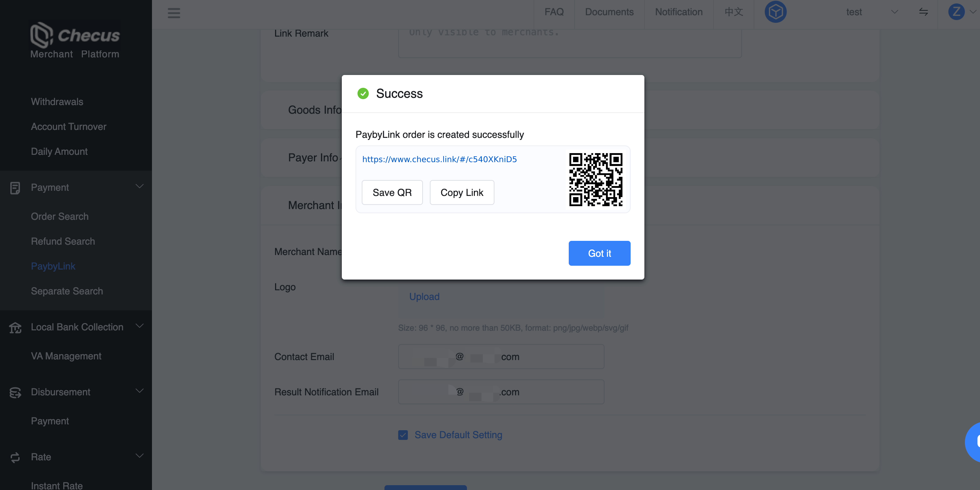Open the checus.link payment URL

[x=439, y=159]
